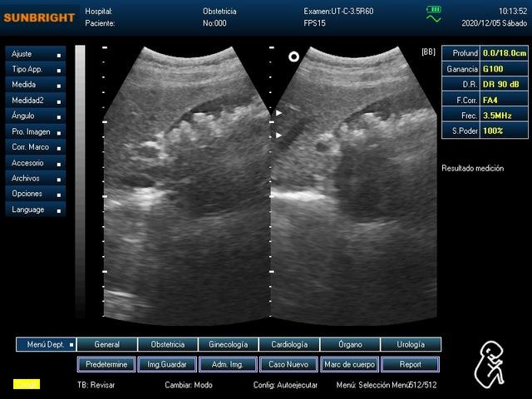The width and height of the screenshot is (532, 399).
Task: Click the 10:13:52 clock
Action: click(x=513, y=11)
